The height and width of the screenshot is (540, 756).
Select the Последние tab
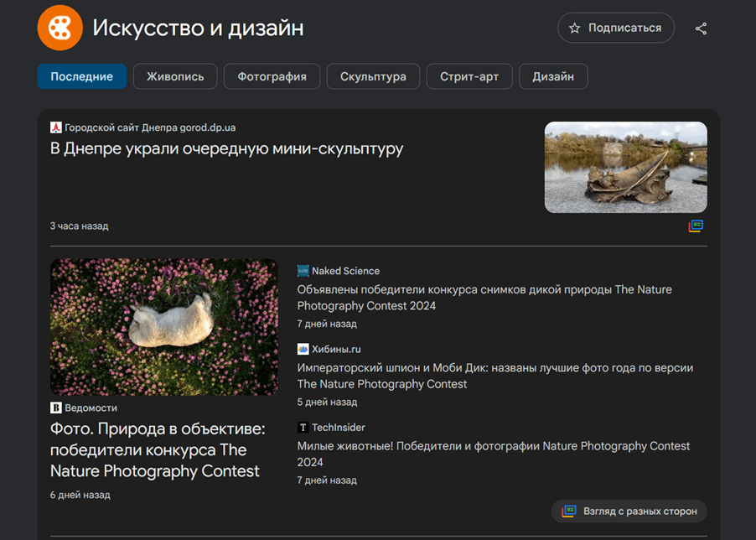(x=82, y=76)
